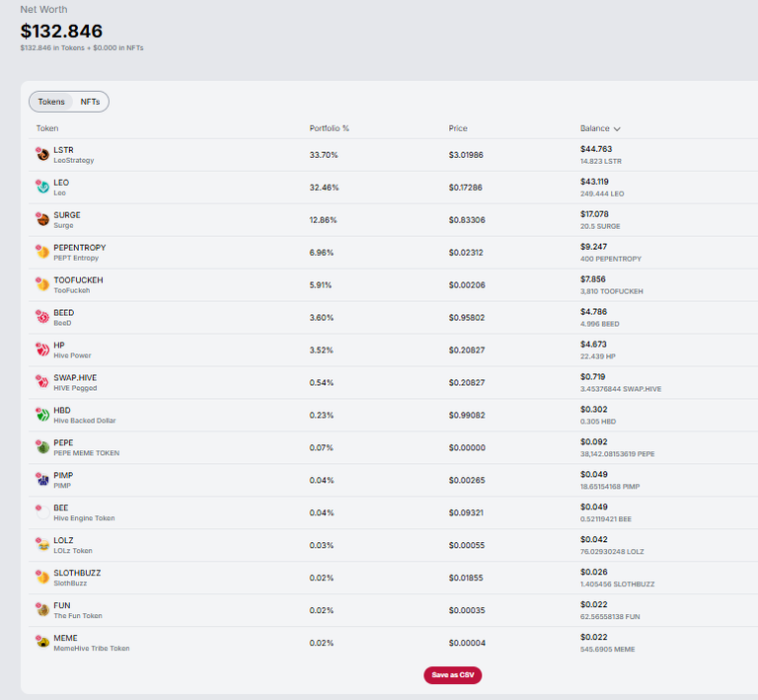Image resolution: width=758 pixels, height=700 pixels.
Task: Click the LSTR token name
Action: [x=63, y=150]
